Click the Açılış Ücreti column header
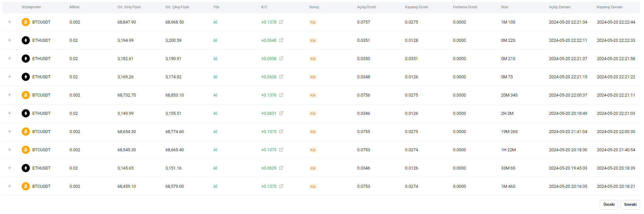The height and width of the screenshot is (214, 644). click(367, 7)
